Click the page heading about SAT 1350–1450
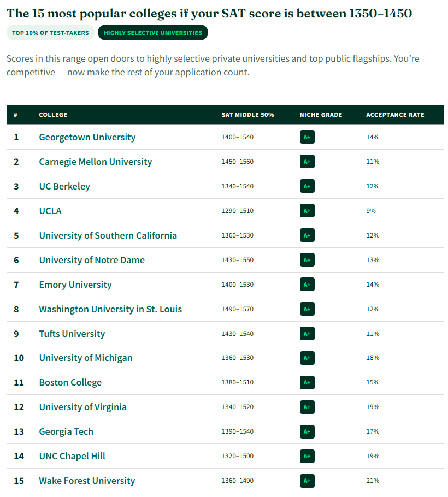448x497 pixels. click(x=209, y=13)
